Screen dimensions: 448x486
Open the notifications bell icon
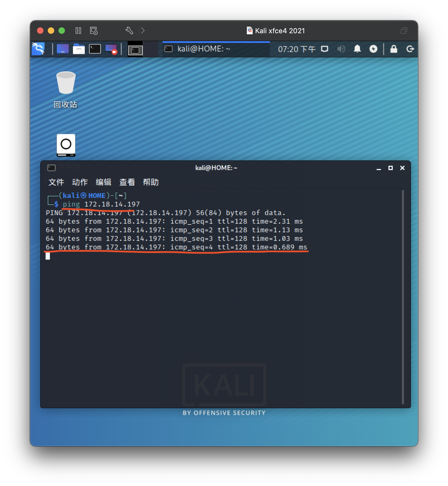[357, 49]
